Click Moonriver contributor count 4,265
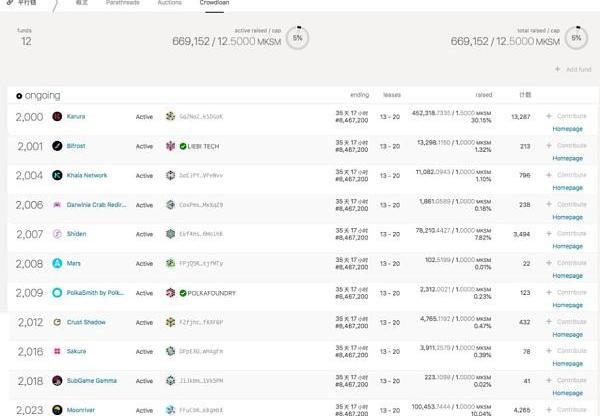This screenshot has height=416, width=600. click(522, 410)
